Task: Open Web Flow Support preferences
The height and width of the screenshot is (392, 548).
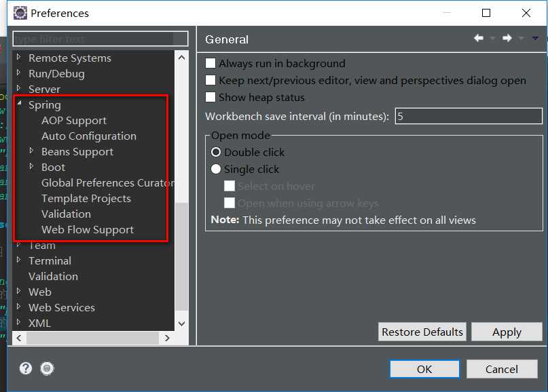Action: (x=88, y=230)
